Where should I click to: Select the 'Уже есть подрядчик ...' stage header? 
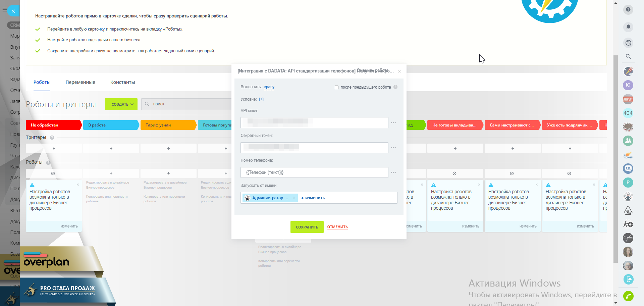tap(570, 125)
